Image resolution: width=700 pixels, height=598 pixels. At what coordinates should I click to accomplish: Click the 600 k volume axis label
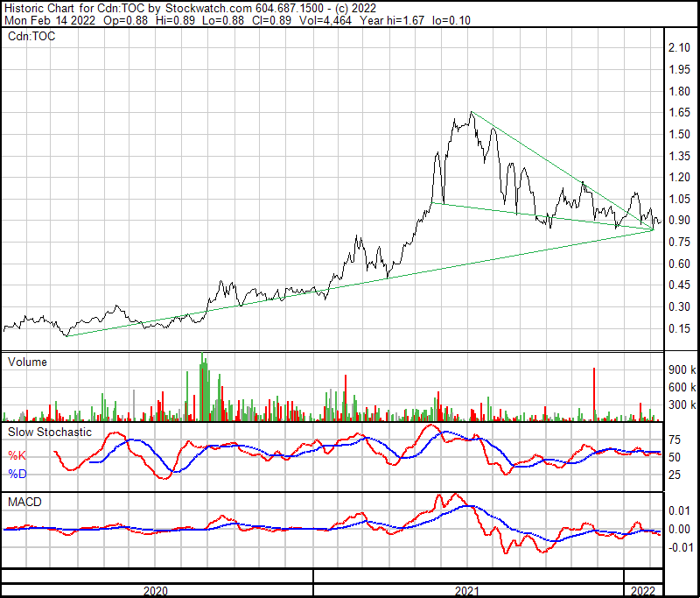coord(682,387)
